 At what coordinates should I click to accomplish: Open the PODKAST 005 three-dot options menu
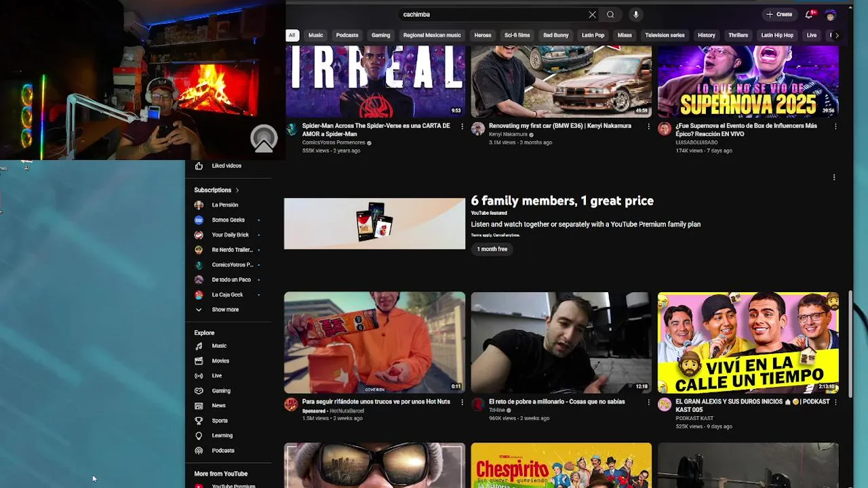(835, 402)
